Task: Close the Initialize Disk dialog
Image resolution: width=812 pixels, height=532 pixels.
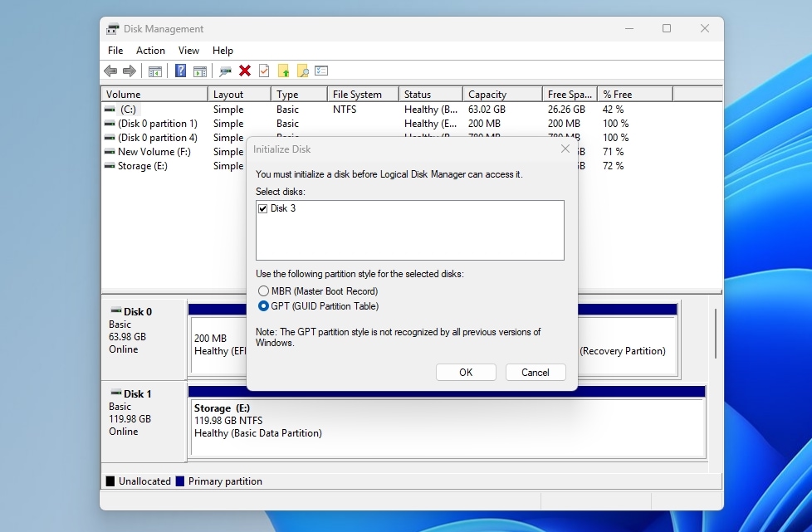Action: point(565,149)
